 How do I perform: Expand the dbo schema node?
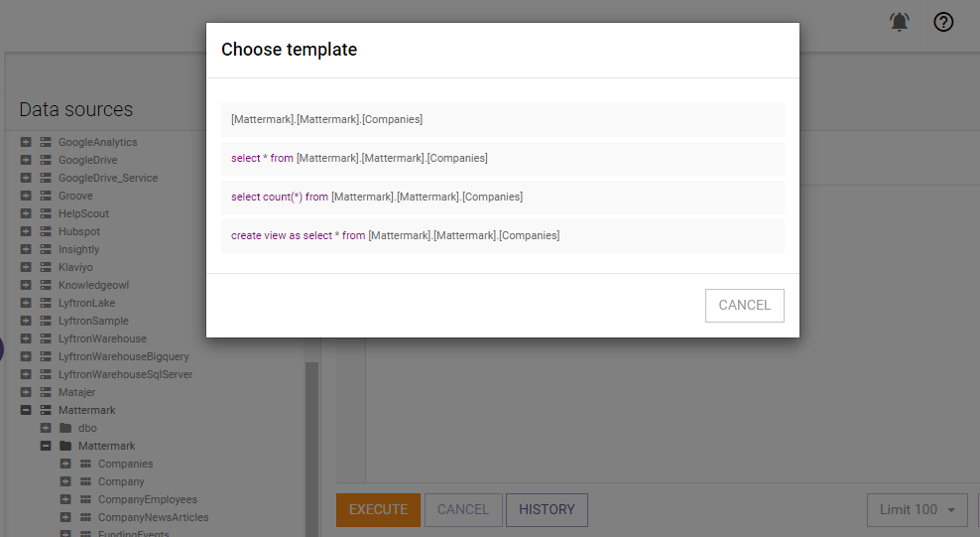[x=46, y=428]
